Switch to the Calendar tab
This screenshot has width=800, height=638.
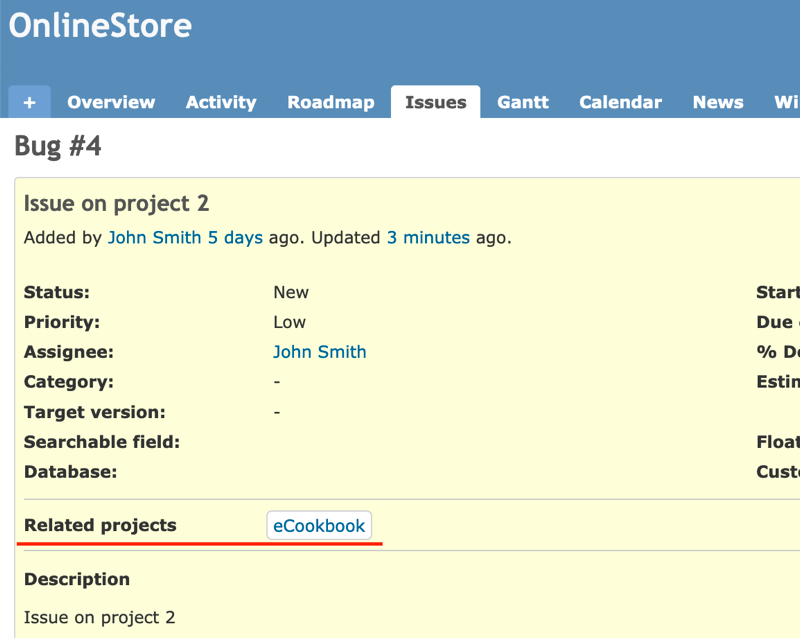620,102
